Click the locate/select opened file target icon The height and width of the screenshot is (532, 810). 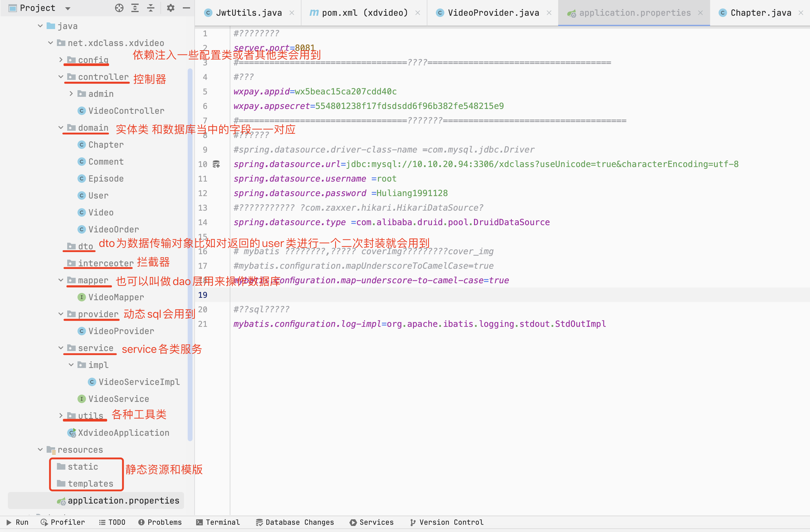click(x=119, y=8)
